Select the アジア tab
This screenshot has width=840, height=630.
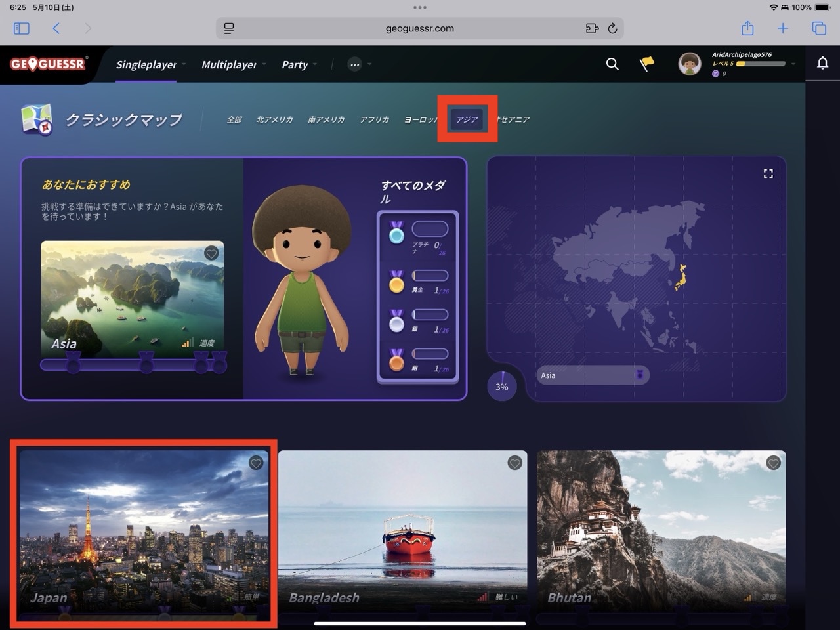tap(467, 119)
